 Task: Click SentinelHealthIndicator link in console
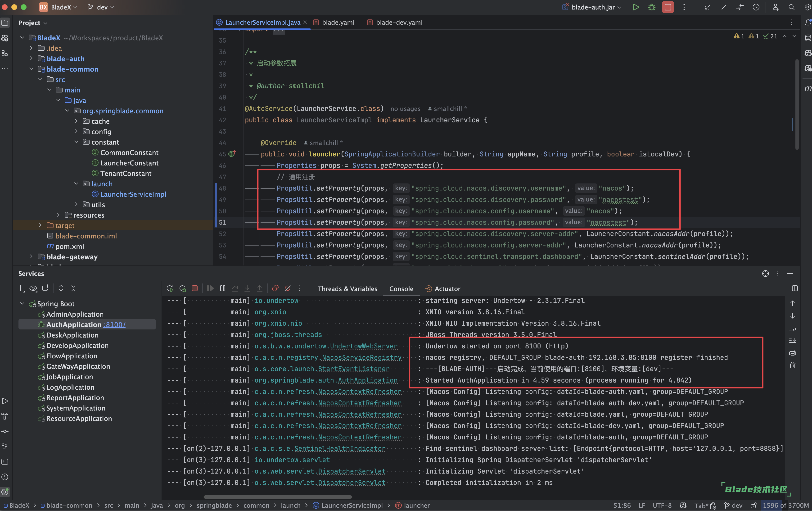tap(340, 448)
